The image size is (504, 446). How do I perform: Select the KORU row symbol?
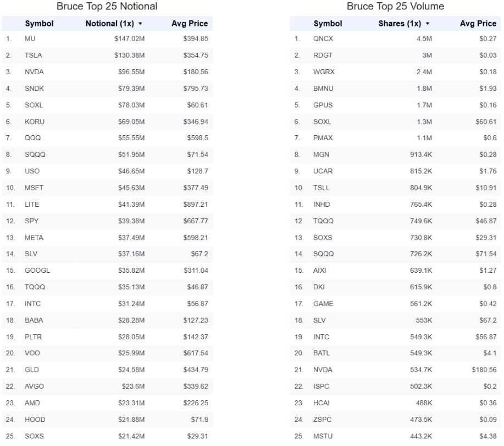click(x=35, y=122)
